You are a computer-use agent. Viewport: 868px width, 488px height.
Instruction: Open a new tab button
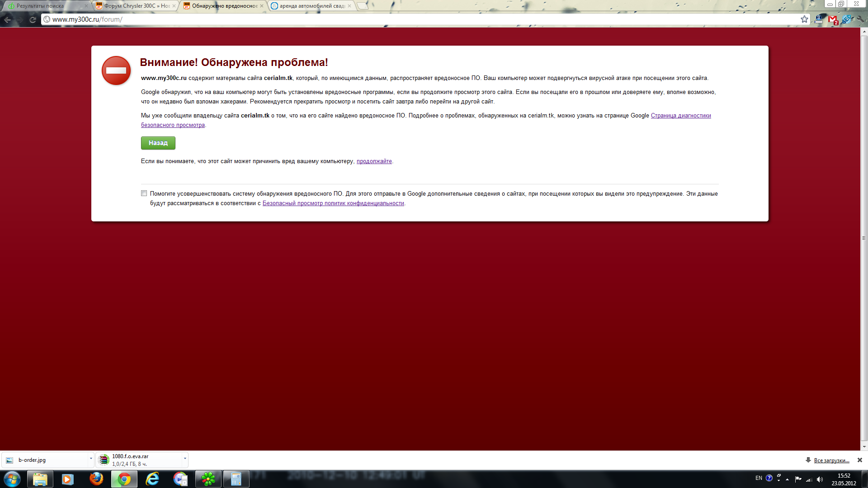tap(363, 6)
